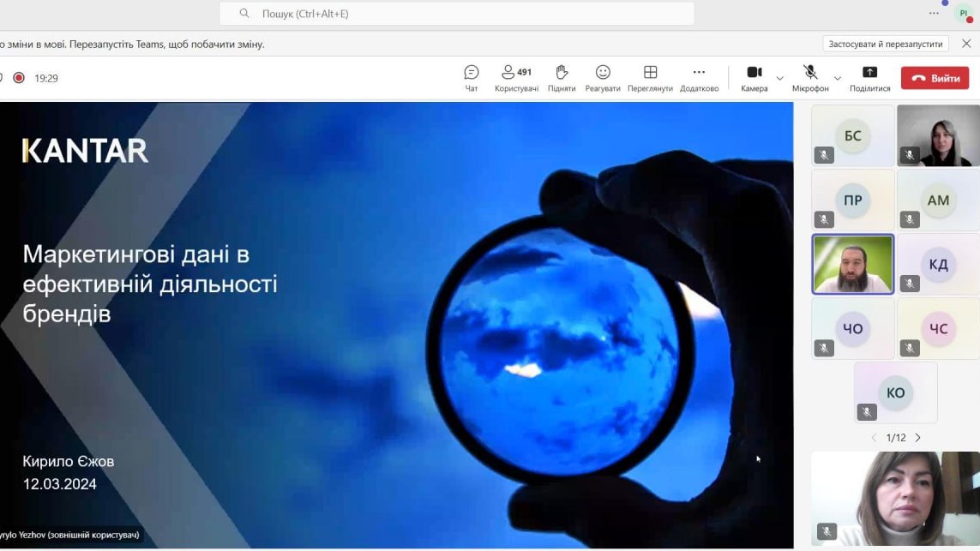Image resolution: width=980 pixels, height=551 pixels.
Task: Expand the camera options dropdown arrow
Action: point(779,79)
